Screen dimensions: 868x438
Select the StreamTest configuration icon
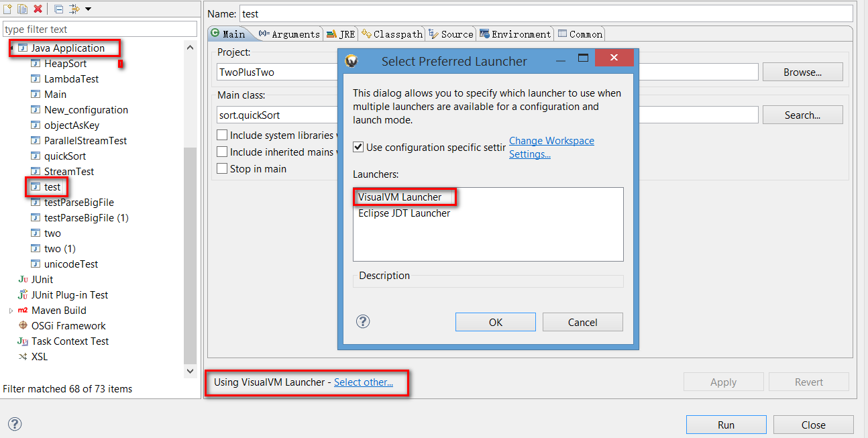point(36,172)
